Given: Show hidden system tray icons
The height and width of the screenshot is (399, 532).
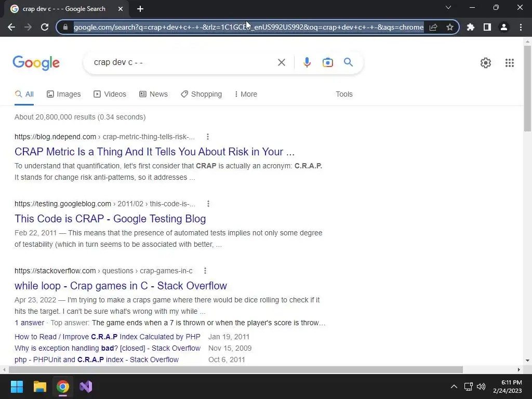Looking at the screenshot, I should click(x=454, y=387).
